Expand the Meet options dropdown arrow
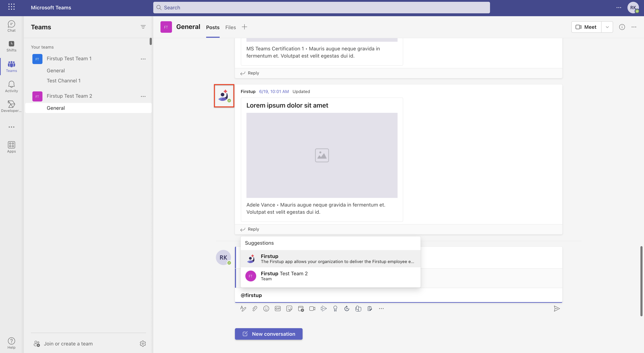 coord(607,27)
